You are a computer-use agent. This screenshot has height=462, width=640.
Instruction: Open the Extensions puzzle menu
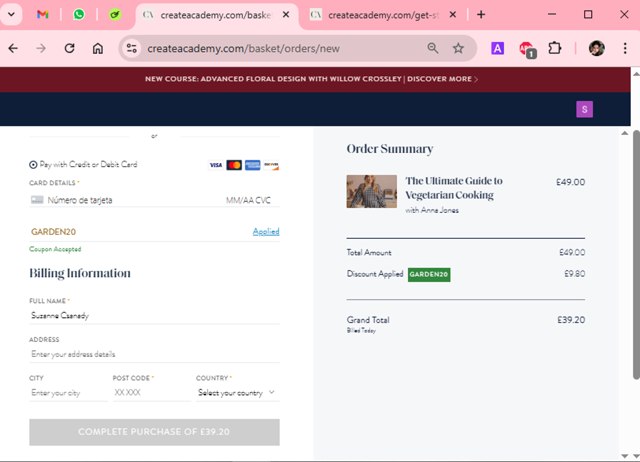tap(555, 49)
